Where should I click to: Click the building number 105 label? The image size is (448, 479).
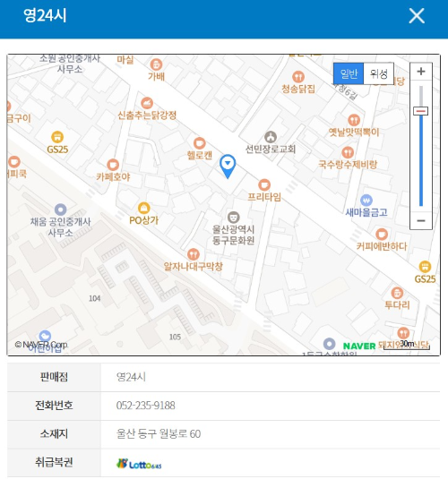[175, 337]
